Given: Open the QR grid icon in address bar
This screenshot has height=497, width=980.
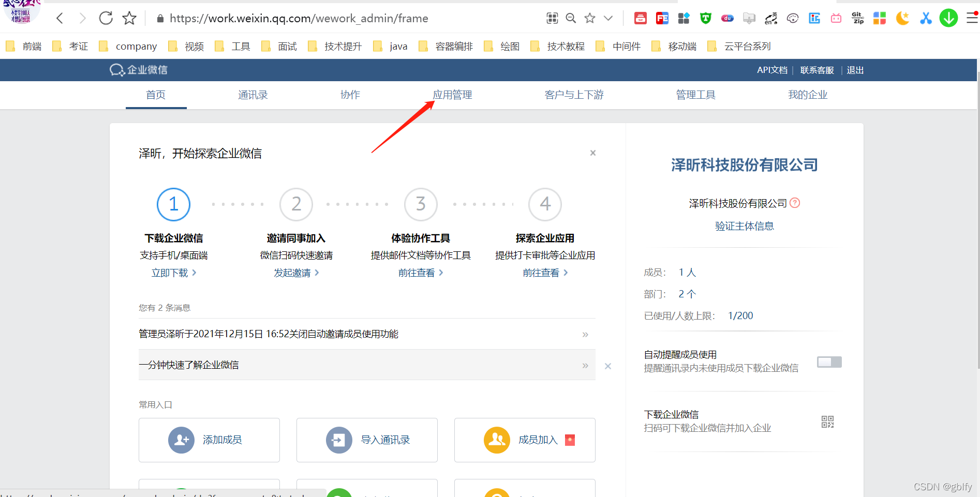Looking at the screenshot, I should click(552, 19).
